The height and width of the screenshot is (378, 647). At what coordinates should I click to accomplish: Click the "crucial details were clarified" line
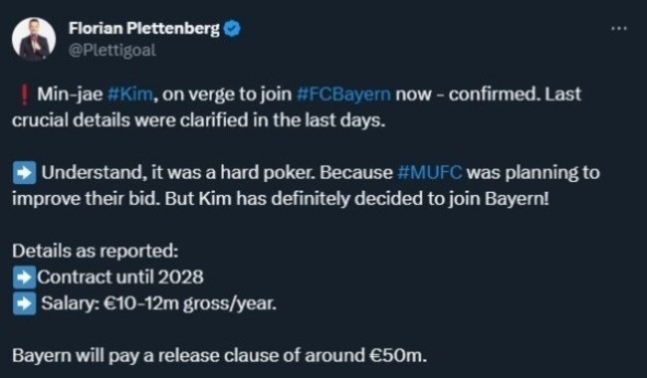point(198,120)
